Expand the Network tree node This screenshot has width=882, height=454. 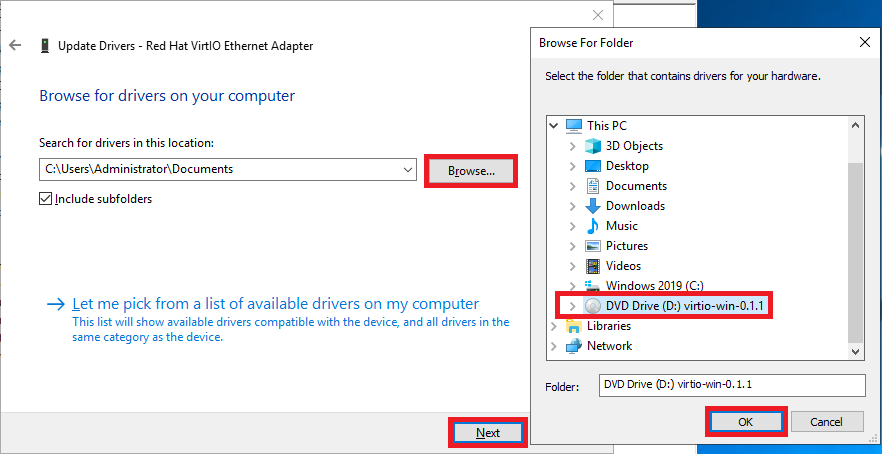coord(554,345)
